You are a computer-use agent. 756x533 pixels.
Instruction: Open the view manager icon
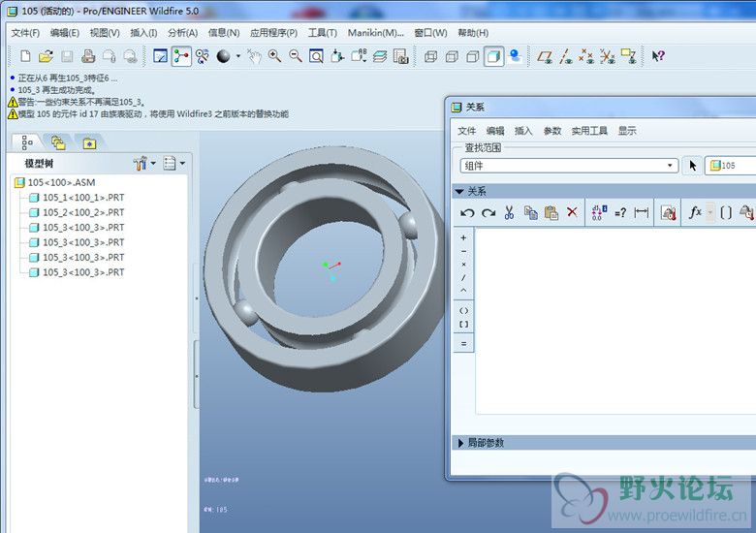(x=401, y=56)
